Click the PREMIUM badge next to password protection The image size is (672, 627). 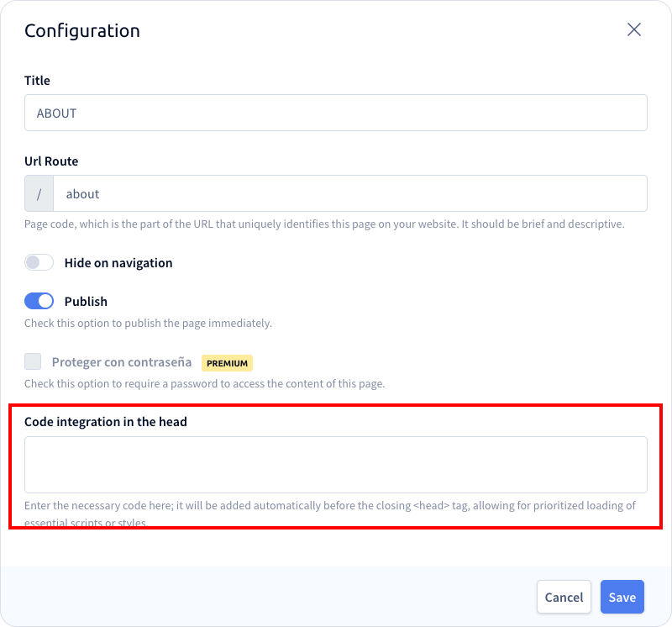pos(227,362)
